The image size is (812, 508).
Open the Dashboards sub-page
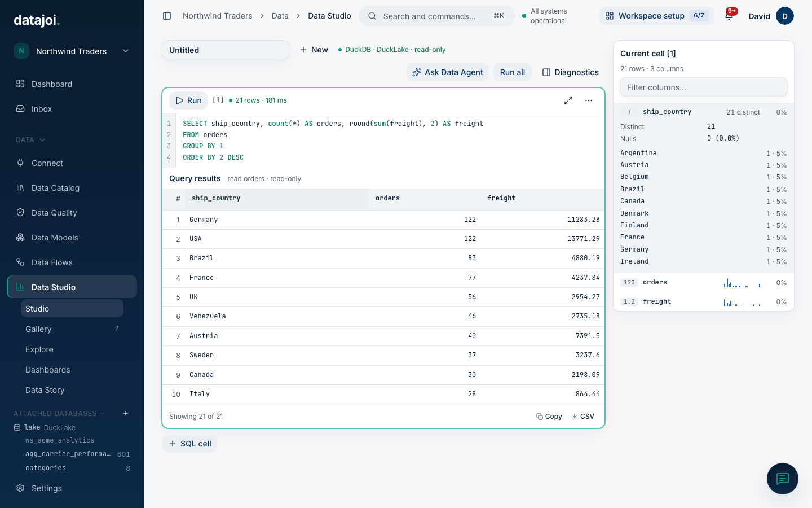(72, 370)
